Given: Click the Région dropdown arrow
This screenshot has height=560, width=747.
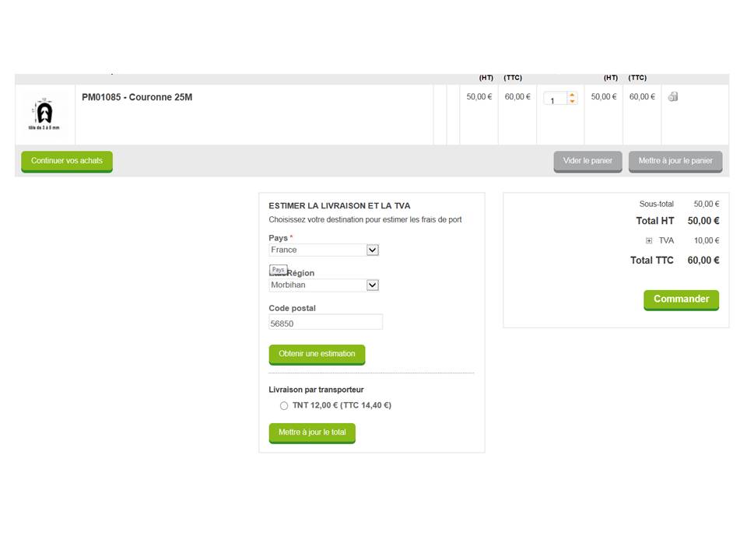Looking at the screenshot, I should point(373,285).
